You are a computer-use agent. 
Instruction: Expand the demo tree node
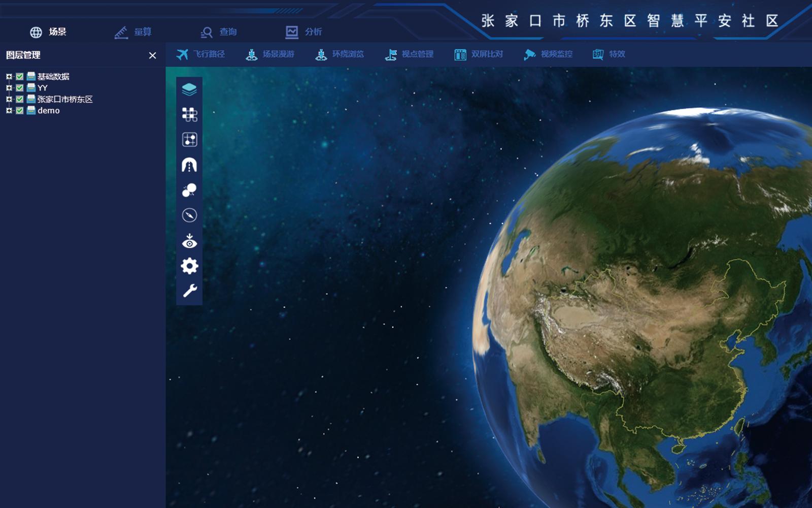9,111
